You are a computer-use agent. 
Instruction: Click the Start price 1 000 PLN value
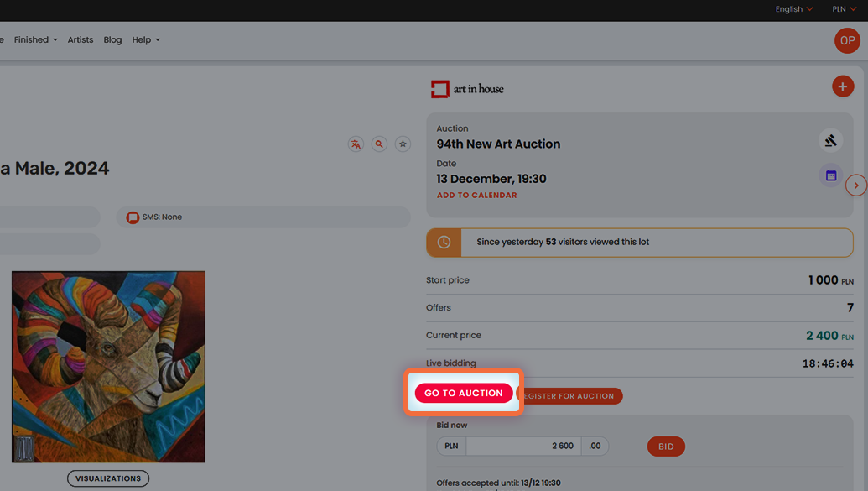click(830, 279)
